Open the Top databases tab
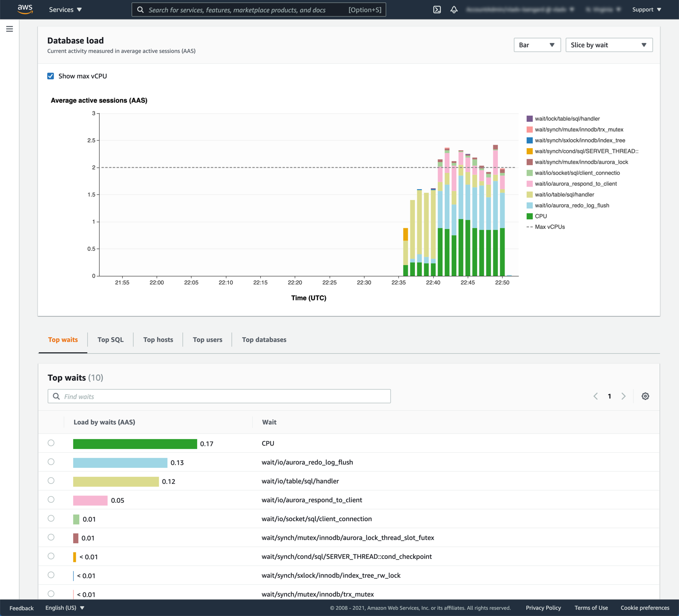The height and width of the screenshot is (616, 679). click(264, 340)
